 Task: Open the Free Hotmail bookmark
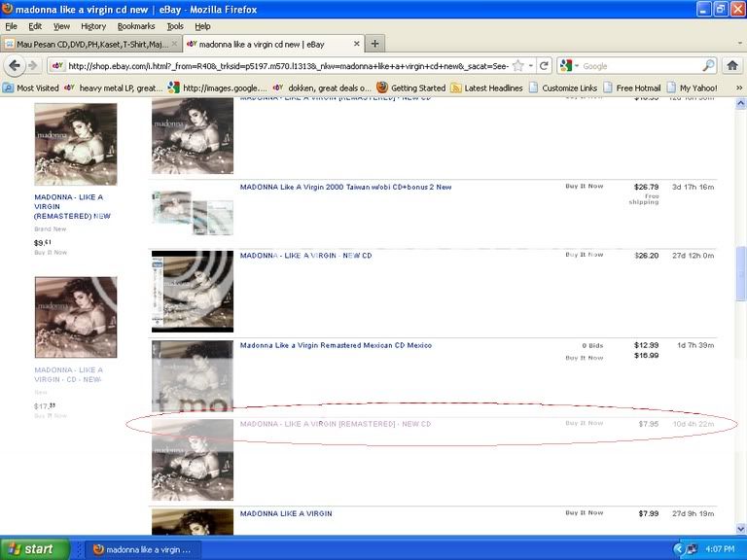point(631,87)
